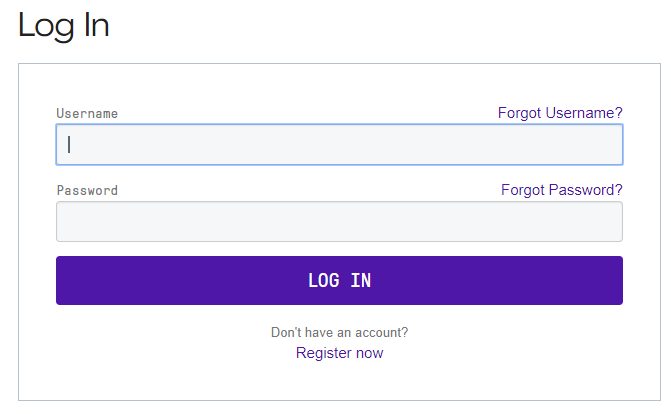Open the Forgot Password? link
Image resolution: width=671 pixels, height=414 pixels.
(x=561, y=190)
